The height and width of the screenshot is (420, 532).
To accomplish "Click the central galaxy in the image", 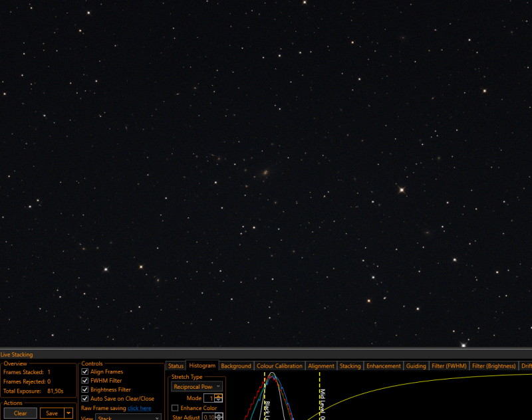I will (265, 173).
